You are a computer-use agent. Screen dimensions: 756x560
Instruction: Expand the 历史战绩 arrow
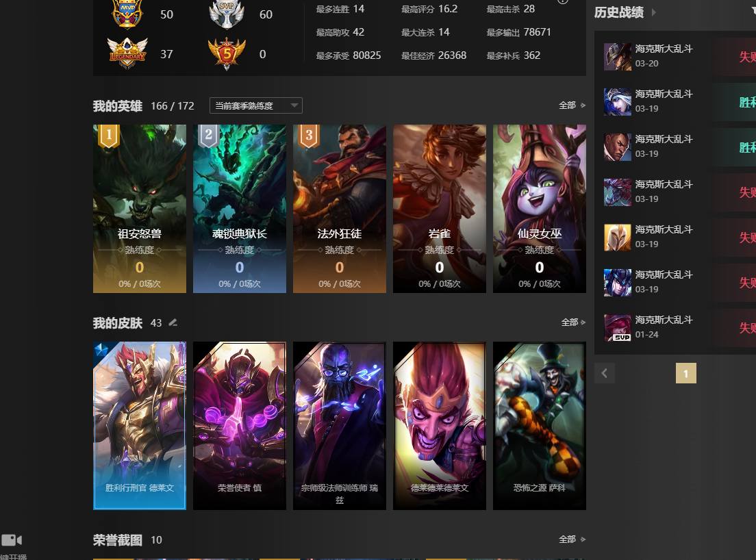tap(654, 12)
